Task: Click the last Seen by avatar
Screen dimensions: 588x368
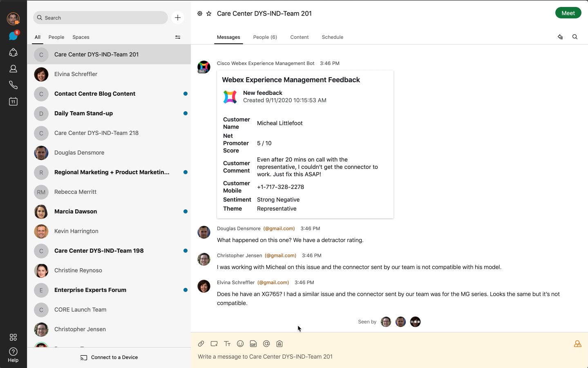Action: [415, 322]
